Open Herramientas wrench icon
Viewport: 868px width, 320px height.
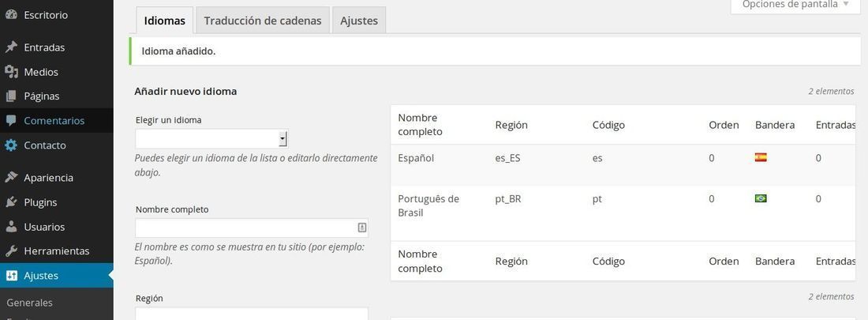11,250
